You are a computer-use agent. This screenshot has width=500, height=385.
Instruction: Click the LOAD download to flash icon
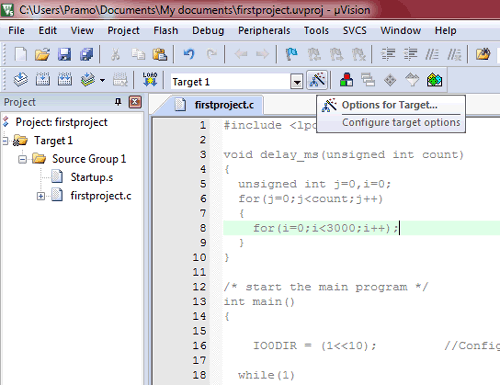pos(150,80)
